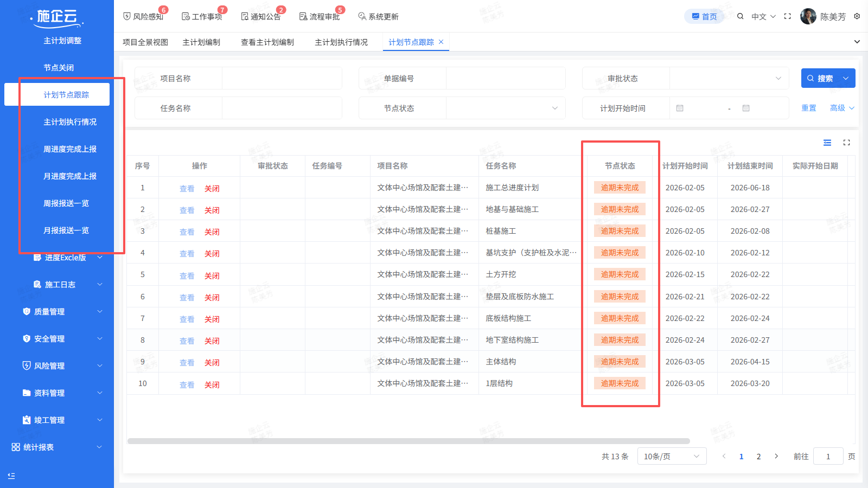Image resolution: width=868 pixels, height=488 pixels.
Task: Click the user avatar of 陈美芳
Action: click(808, 16)
